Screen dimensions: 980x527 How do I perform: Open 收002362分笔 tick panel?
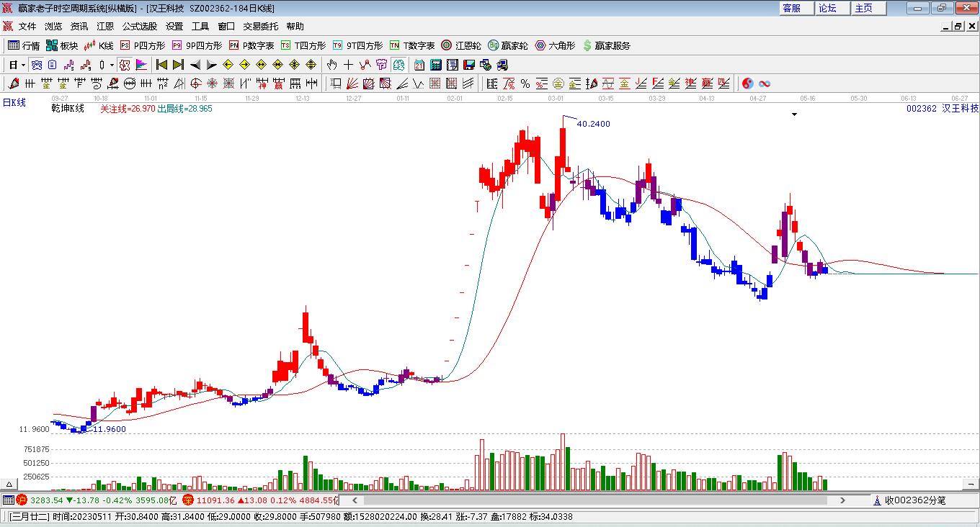tap(909, 500)
